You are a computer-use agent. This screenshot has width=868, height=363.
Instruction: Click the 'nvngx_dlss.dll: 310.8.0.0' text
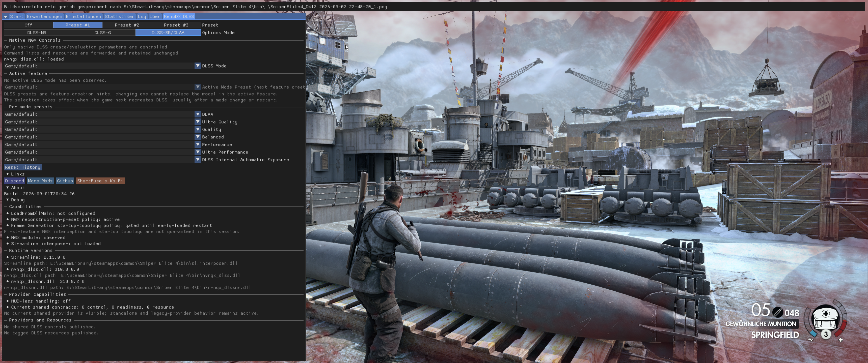tap(45, 269)
